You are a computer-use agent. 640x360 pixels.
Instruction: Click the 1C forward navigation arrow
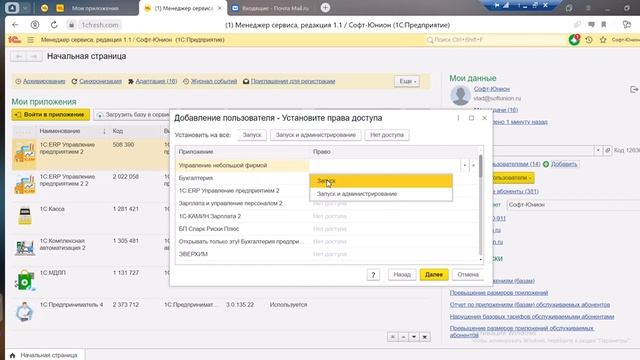[x=34, y=56]
